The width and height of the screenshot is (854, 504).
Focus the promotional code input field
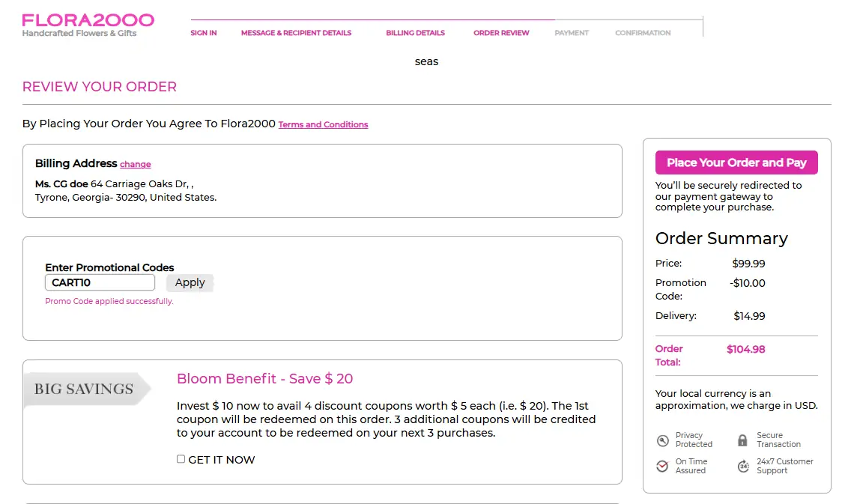click(100, 282)
